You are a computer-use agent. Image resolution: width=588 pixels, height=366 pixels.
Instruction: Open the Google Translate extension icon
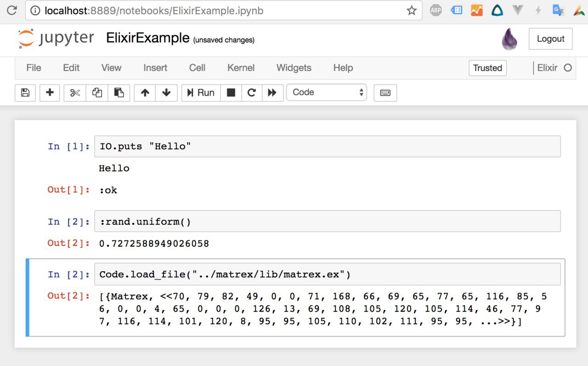[558, 10]
